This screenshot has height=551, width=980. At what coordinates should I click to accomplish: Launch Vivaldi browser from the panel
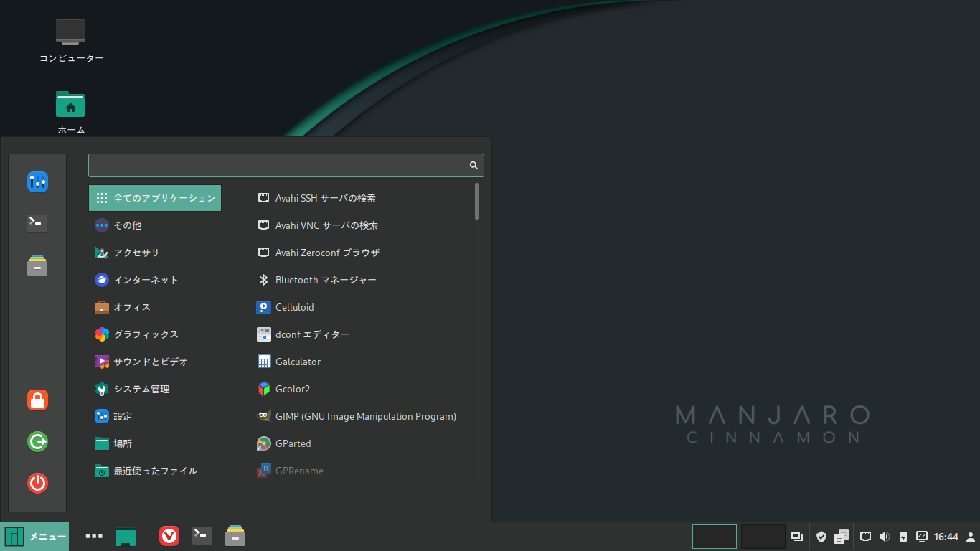tap(169, 536)
